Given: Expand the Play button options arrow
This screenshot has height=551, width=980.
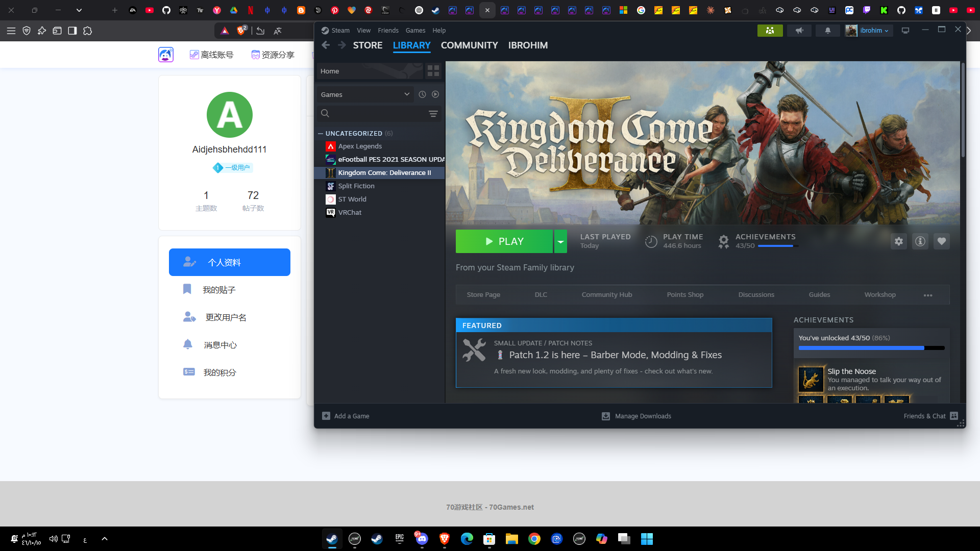Looking at the screenshot, I should pos(560,241).
